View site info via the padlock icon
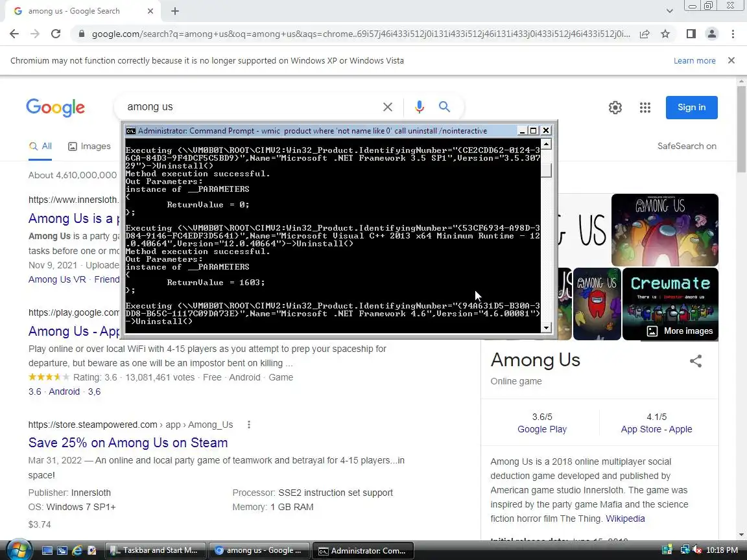The width and height of the screenshot is (747, 560). click(82, 34)
